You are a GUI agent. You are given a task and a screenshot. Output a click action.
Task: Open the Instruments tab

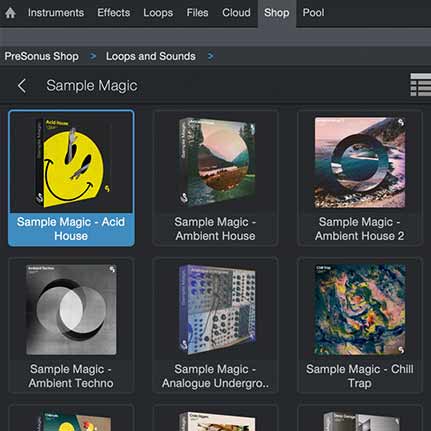pos(56,13)
